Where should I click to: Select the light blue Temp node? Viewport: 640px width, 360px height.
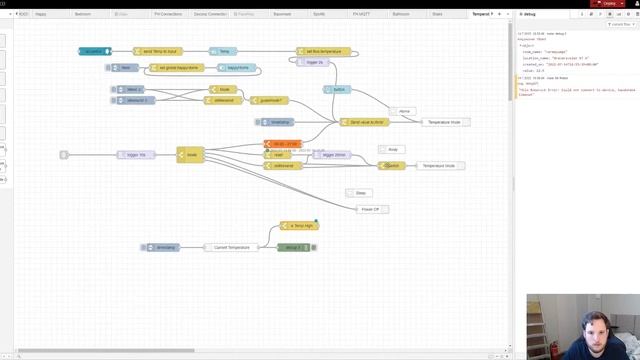point(223,51)
